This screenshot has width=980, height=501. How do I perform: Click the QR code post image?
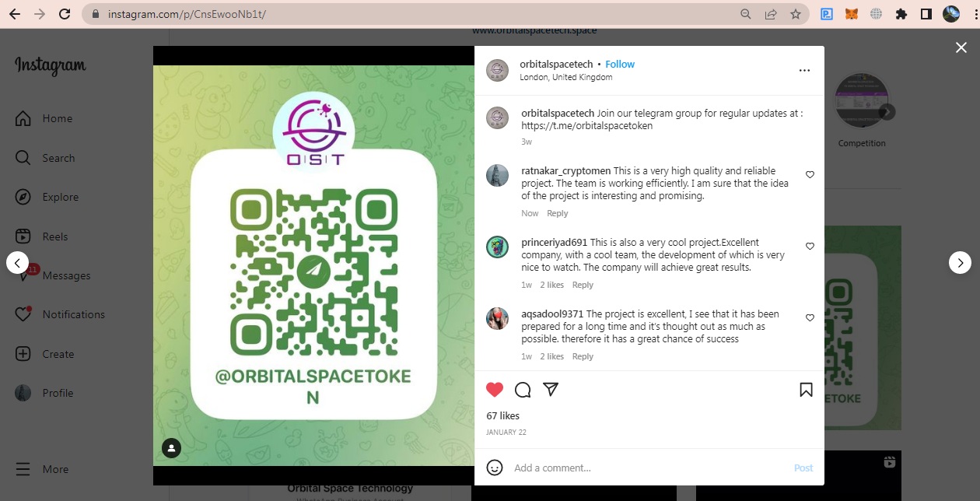(313, 265)
